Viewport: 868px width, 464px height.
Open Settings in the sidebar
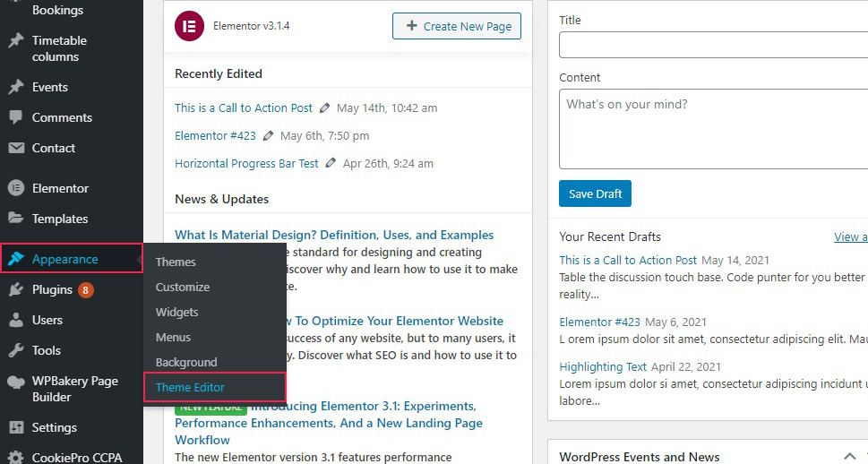point(55,427)
